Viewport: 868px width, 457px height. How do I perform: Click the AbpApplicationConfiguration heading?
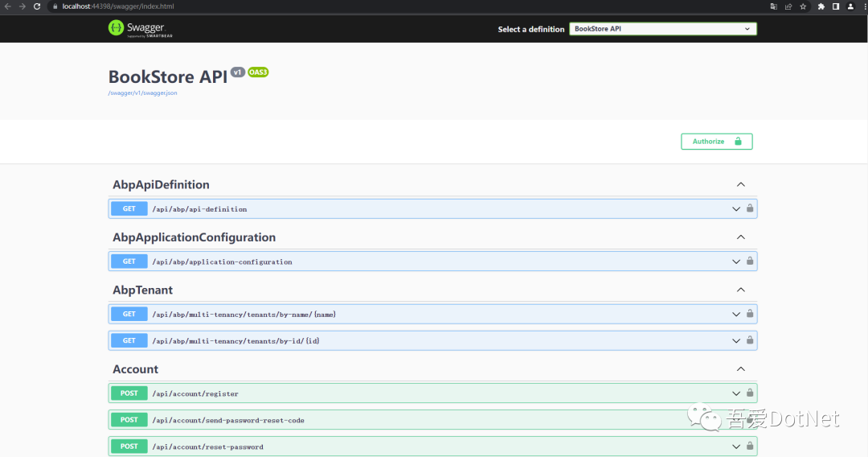point(194,237)
